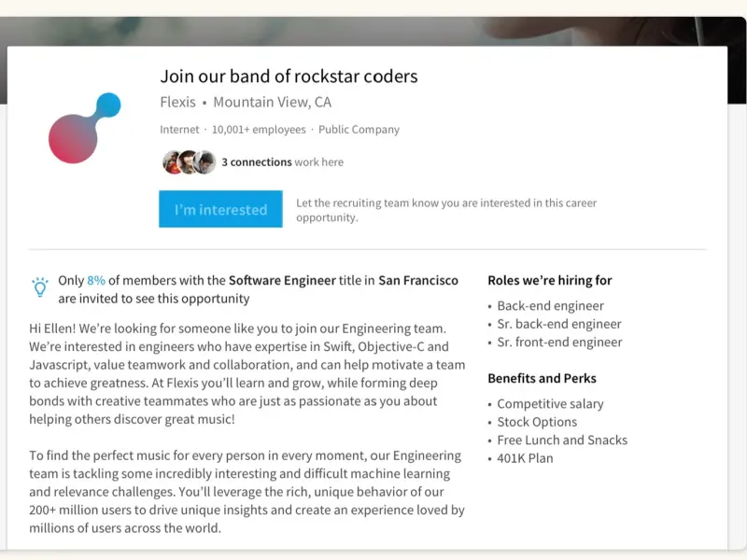747x560 pixels.
Task: Pick the Sr. front-end engineer role
Action: tap(559, 343)
